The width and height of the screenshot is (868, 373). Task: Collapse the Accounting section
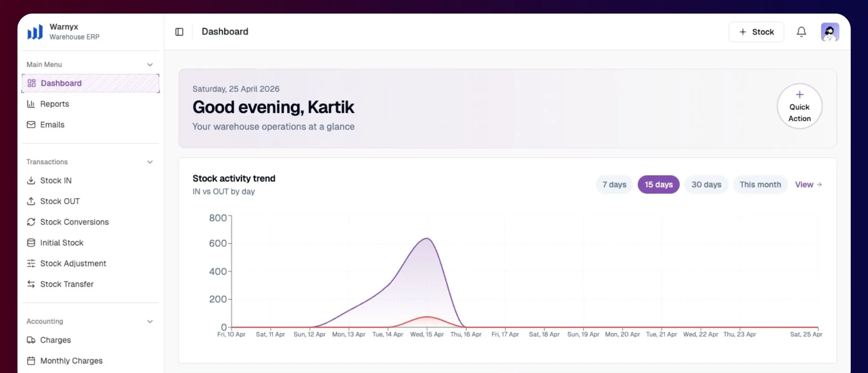click(x=150, y=321)
